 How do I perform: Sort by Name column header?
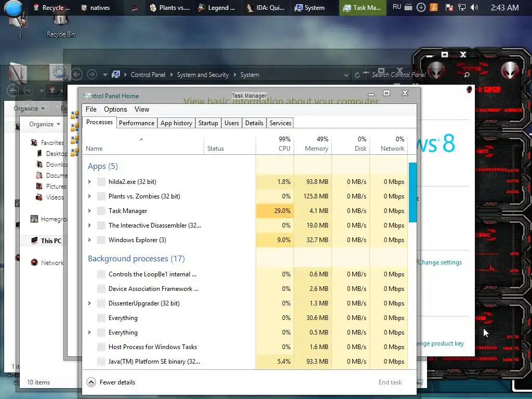coord(143,144)
